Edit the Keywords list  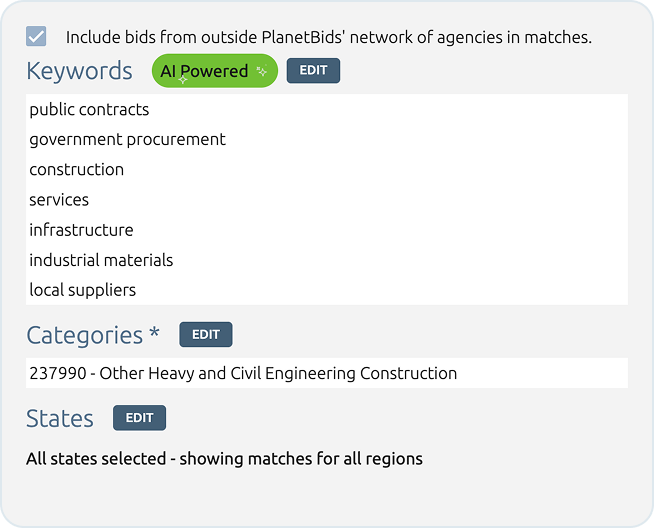pos(313,71)
